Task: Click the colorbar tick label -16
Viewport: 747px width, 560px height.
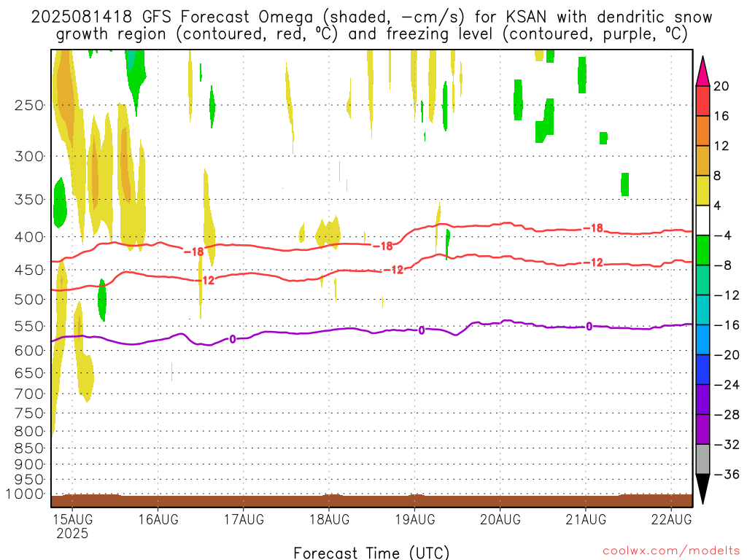Action: [727, 324]
